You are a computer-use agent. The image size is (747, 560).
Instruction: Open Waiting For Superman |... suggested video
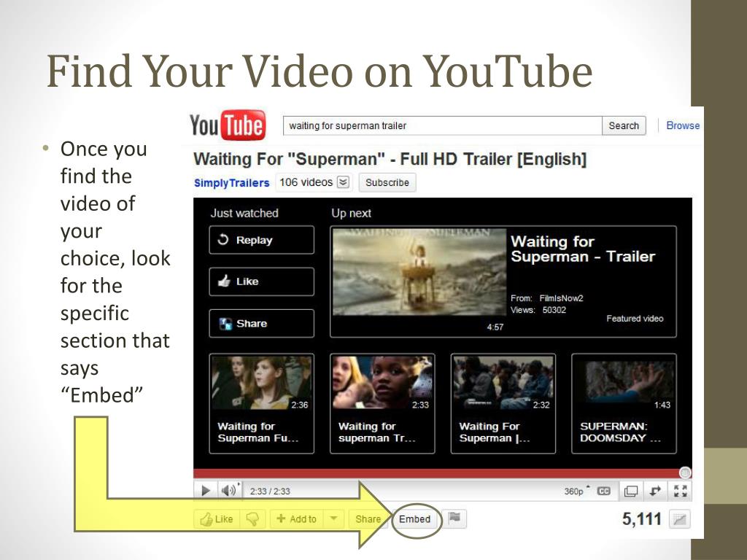point(503,403)
